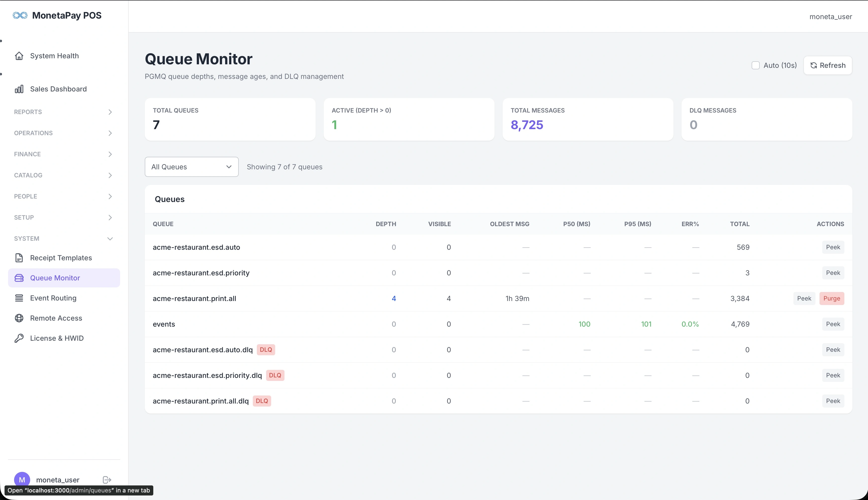Click the ERR% column header
The width and height of the screenshot is (868, 500).
pyautogui.click(x=690, y=224)
